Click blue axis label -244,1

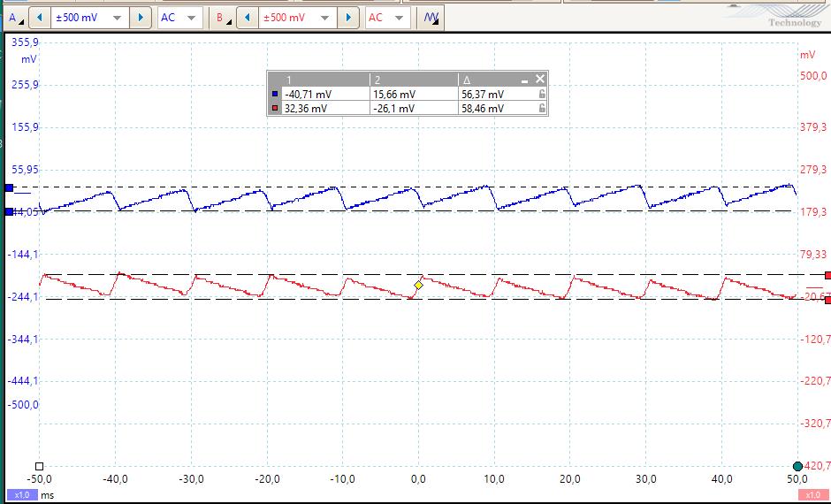coord(23,297)
